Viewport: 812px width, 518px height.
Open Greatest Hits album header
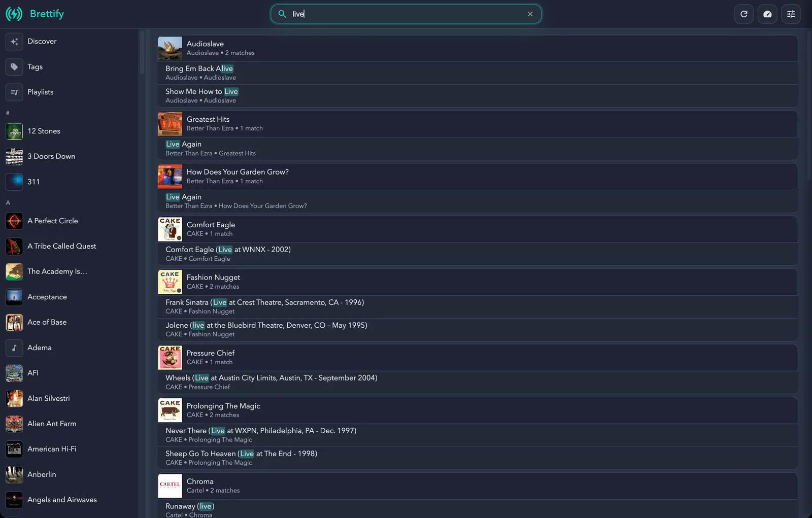click(478, 124)
